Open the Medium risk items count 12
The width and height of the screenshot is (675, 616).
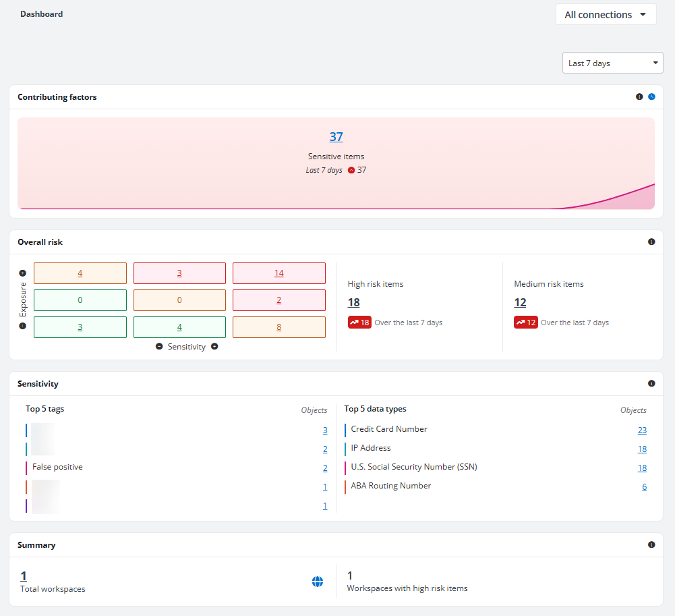(x=520, y=302)
